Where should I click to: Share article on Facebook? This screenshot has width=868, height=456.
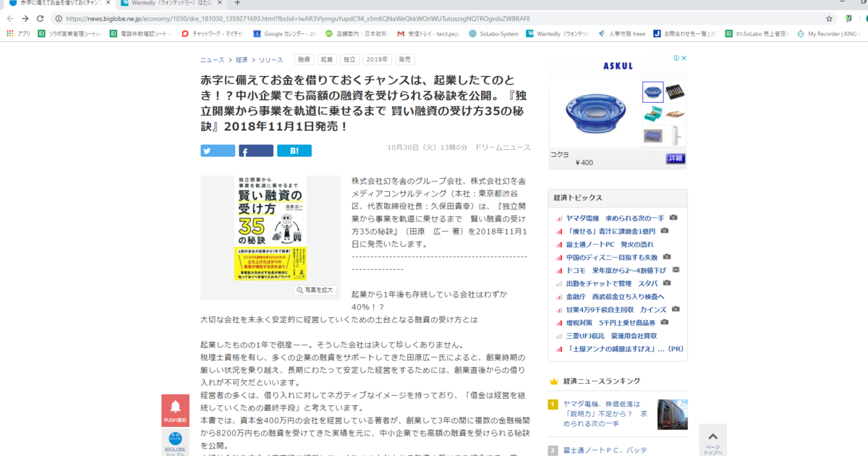pos(256,151)
